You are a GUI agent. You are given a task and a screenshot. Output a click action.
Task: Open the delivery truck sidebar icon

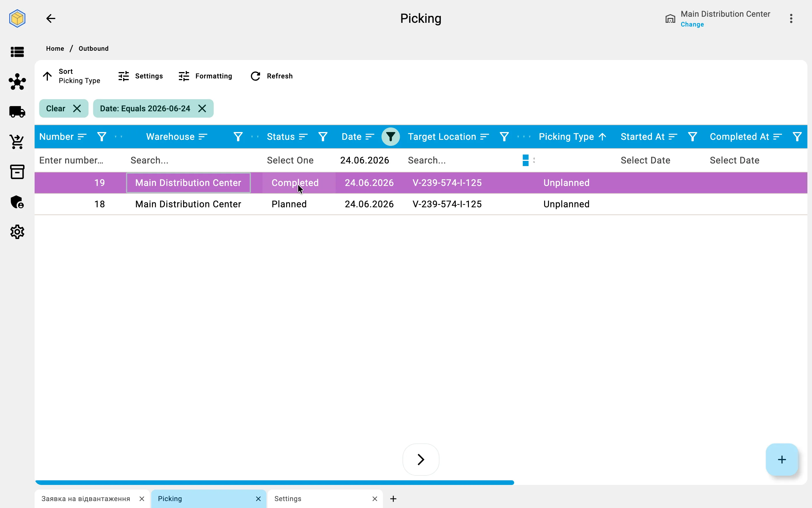17,112
